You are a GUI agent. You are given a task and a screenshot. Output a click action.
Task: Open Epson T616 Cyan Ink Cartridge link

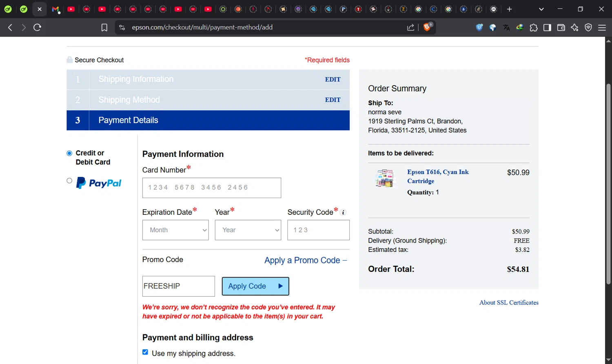coord(438,176)
